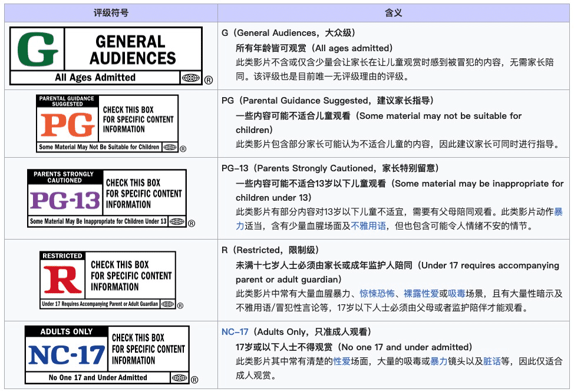Click "17岁或以下人士不得观赏（No one 17 and under admitted）"
The height and width of the screenshot is (392, 574).
[x=354, y=347]
